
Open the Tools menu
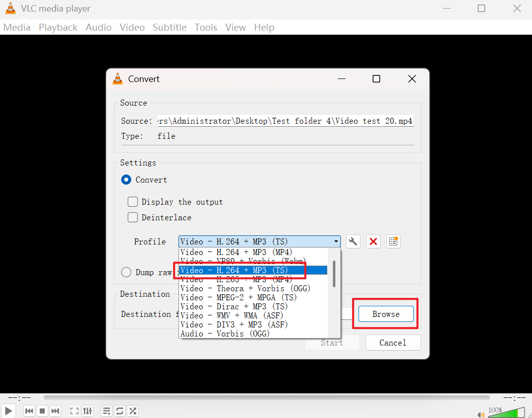click(x=206, y=28)
